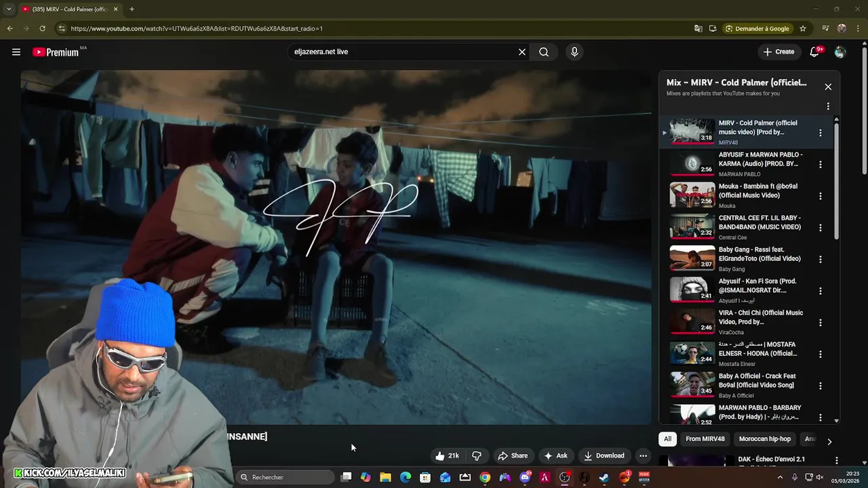Open the tab search dropdown arrow
Viewport: 868px width, 488px height.
(x=9, y=9)
